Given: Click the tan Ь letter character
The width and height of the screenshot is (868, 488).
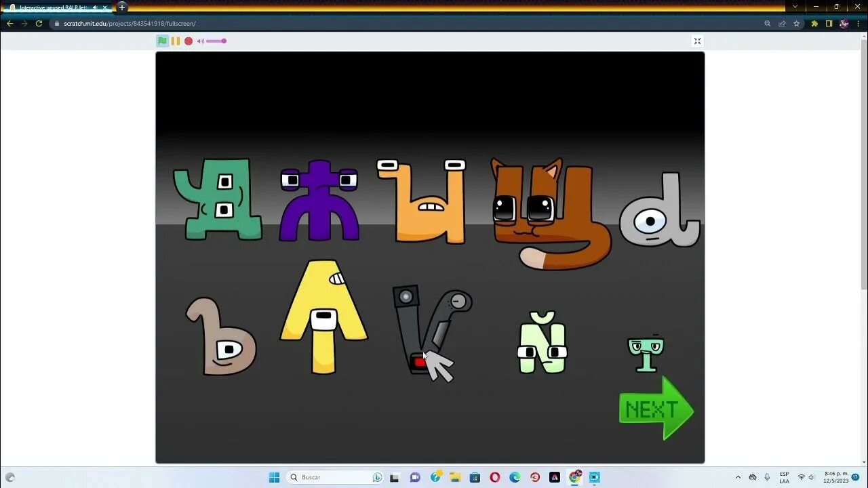Looking at the screenshot, I should 221,336.
